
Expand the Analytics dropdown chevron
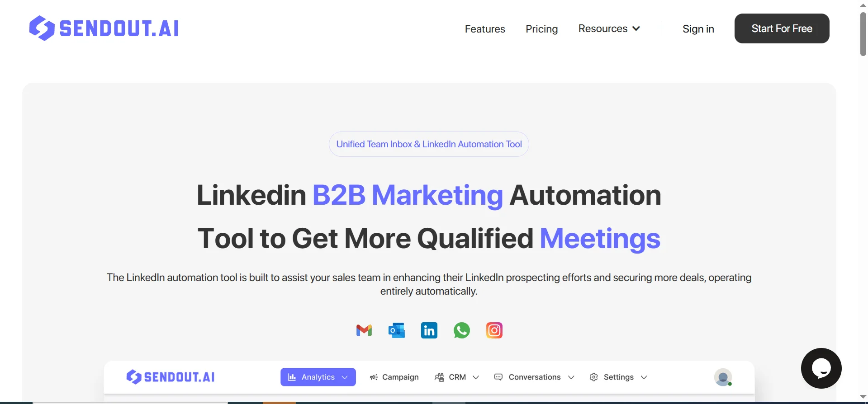point(345,377)
